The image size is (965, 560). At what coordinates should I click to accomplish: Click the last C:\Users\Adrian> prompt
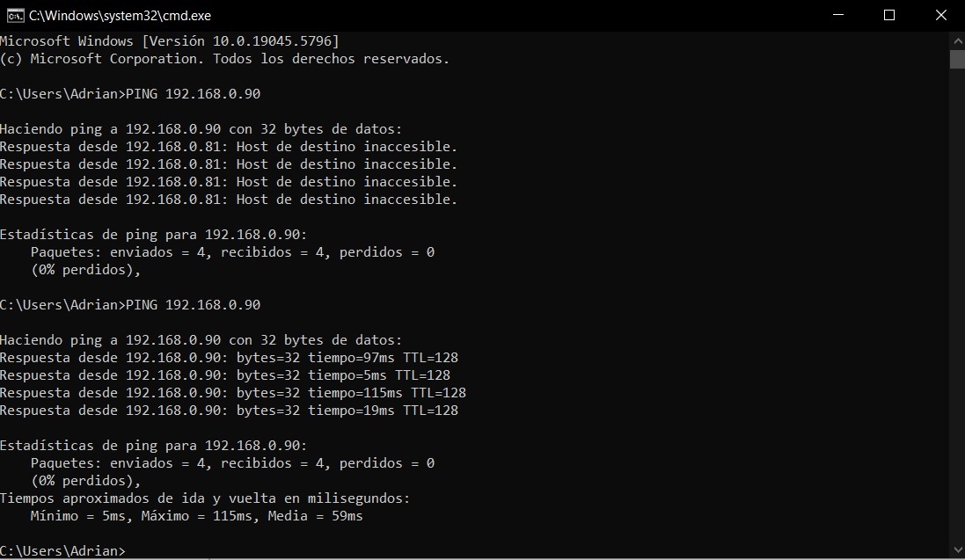[62, 550]
